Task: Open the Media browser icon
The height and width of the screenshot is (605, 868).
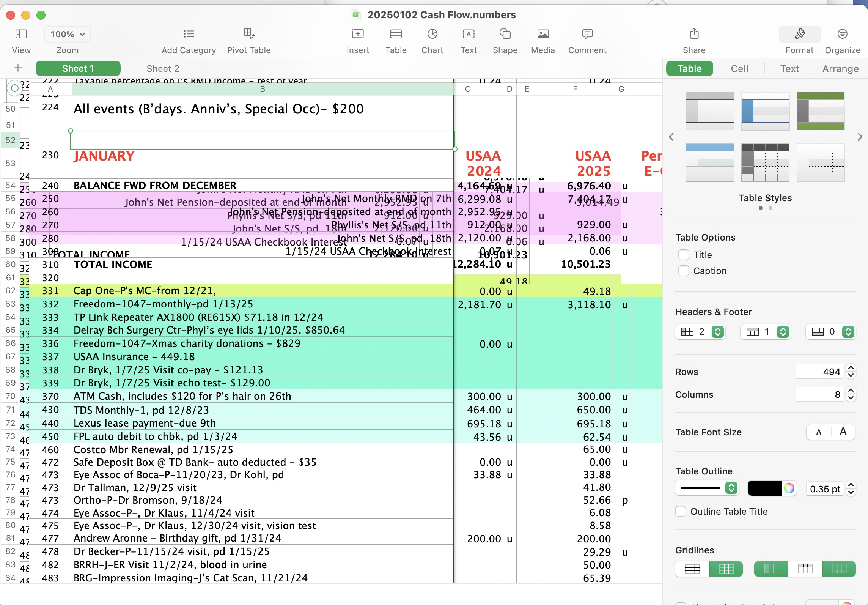Action: click(542, 34)
